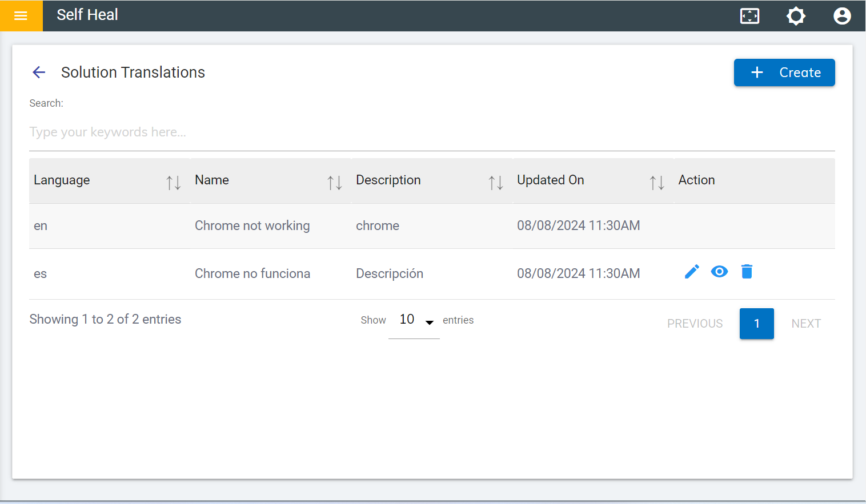Go to the PREVIOUS page
Image resolution: width=866 pixels, height=504 pixels.
pyautogui.click(x=695, y=324)
